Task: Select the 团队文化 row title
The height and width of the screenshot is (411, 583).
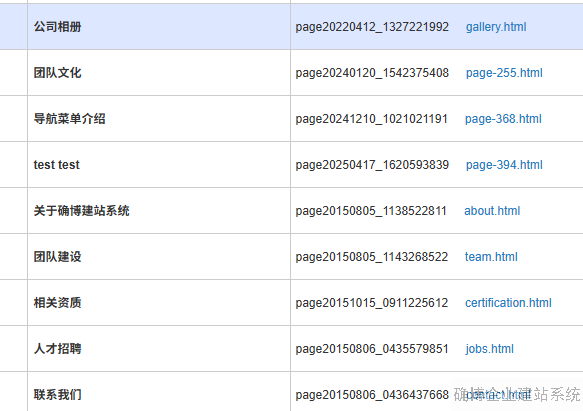Action: 58,73
